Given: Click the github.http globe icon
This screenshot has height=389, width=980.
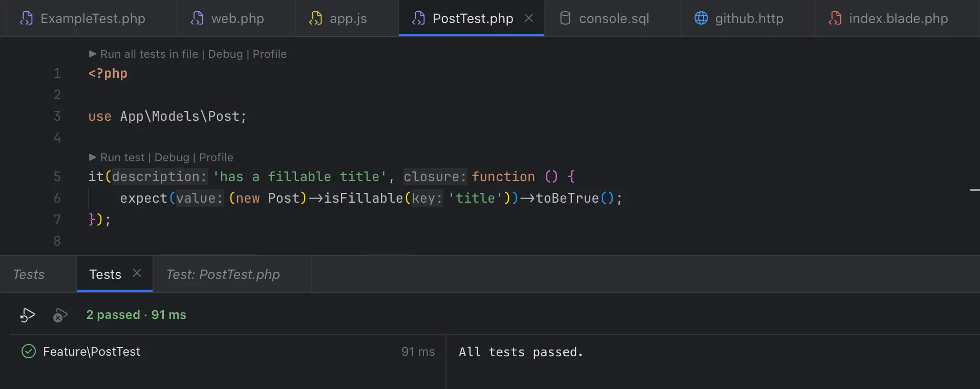Looking at the screenshot, I should [701, 18].
